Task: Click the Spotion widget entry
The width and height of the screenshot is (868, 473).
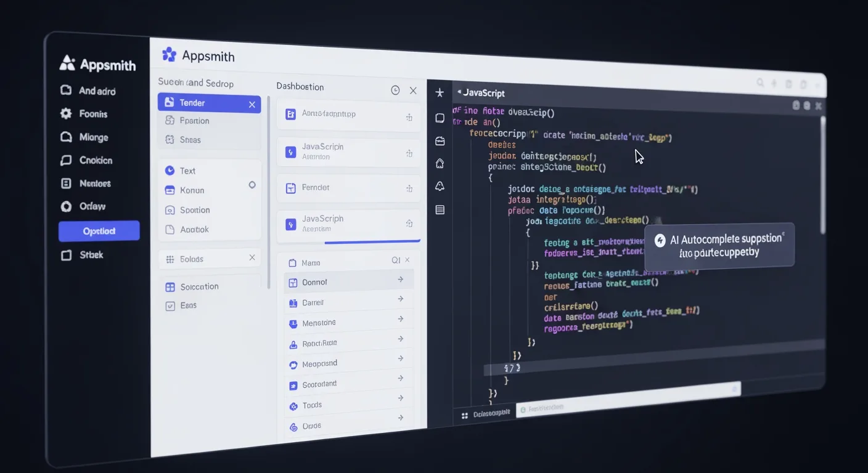Action: click(187, 210)
